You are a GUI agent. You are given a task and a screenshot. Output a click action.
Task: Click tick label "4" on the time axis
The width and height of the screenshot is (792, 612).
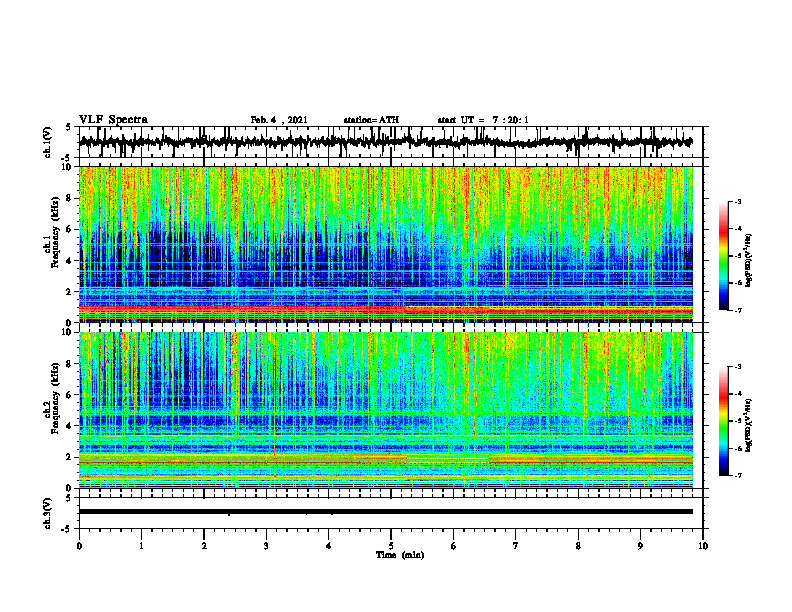point(329,546)
